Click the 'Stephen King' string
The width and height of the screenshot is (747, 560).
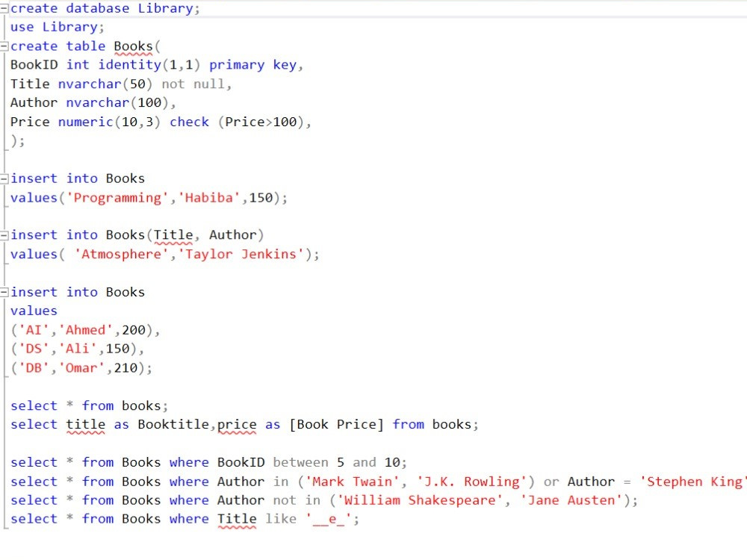(x=693, y=482)
